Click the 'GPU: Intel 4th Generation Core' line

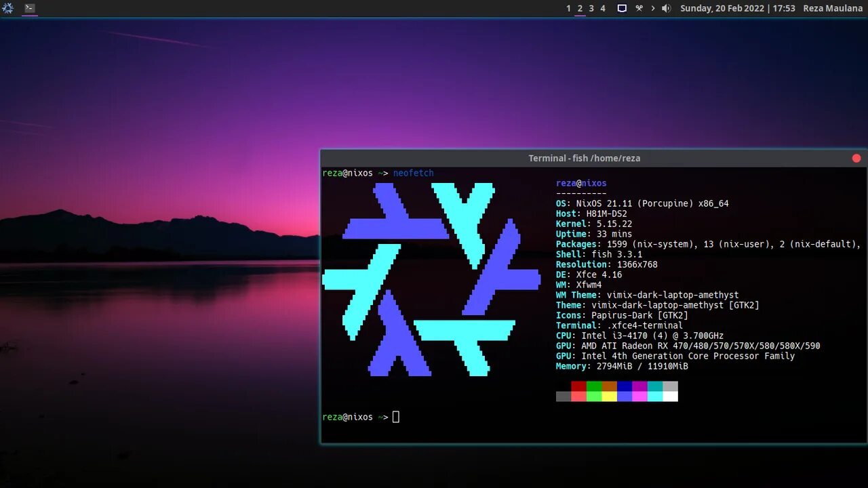coord(675,356)
